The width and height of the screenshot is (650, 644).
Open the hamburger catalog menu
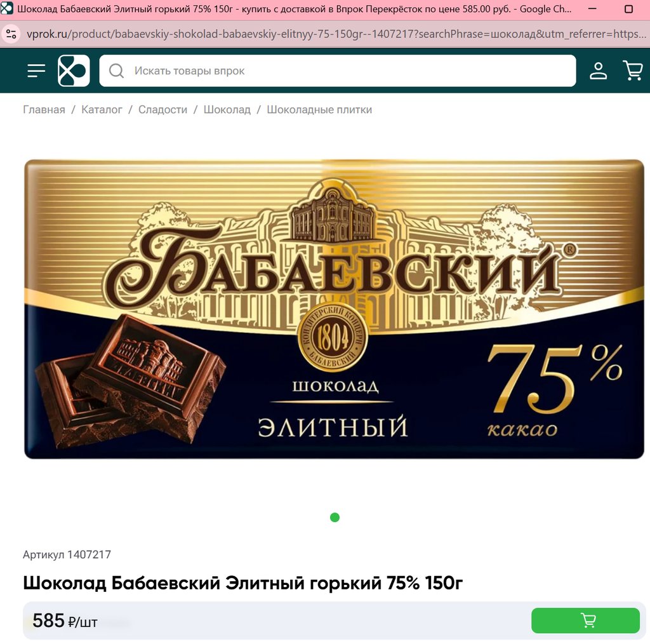pos(36,71)
